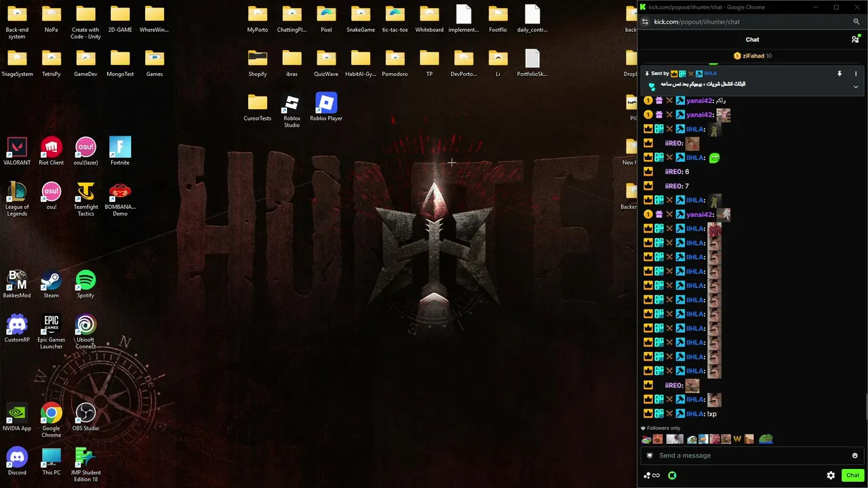Select the TetrisPy folder

coord(52,63)
